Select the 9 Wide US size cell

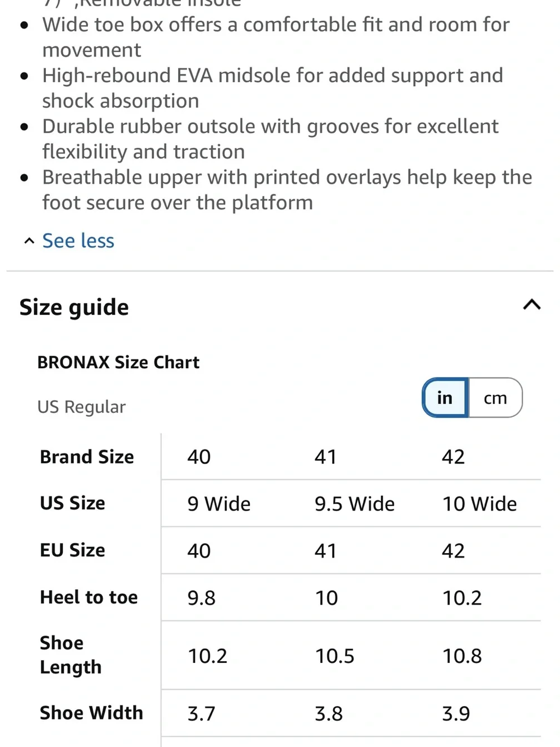click(219, 504)
